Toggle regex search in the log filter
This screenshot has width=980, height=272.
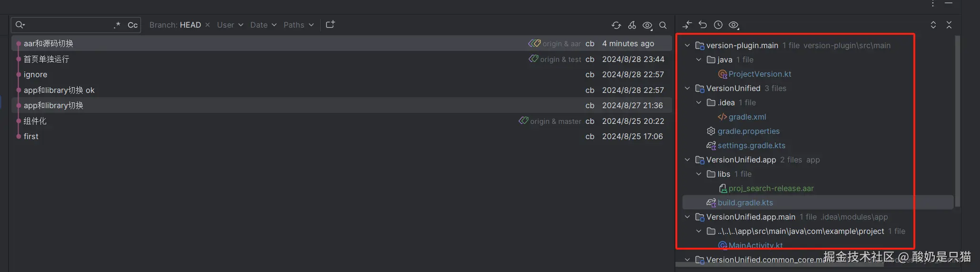[117, 25]
